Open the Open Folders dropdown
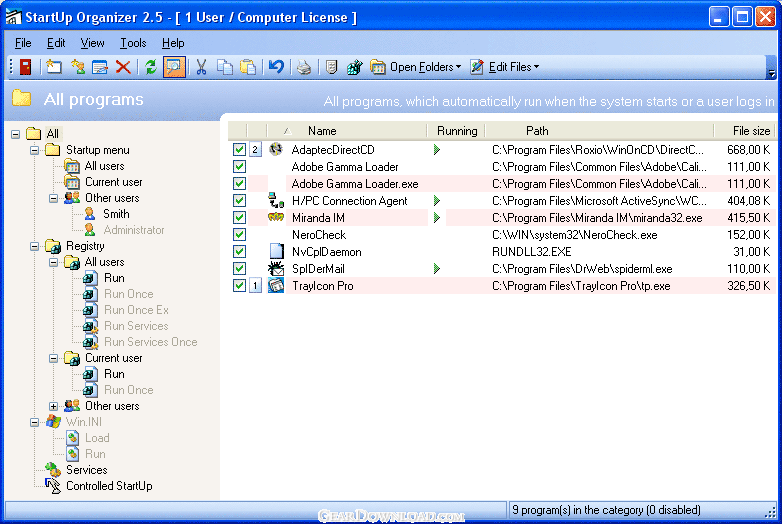This screenshot has width=782, height=524. click(x=415, y=67)
